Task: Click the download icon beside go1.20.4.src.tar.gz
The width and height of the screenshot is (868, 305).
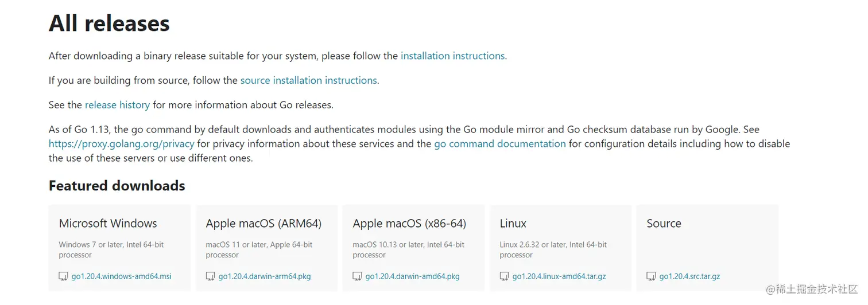Action: point(651,276)
